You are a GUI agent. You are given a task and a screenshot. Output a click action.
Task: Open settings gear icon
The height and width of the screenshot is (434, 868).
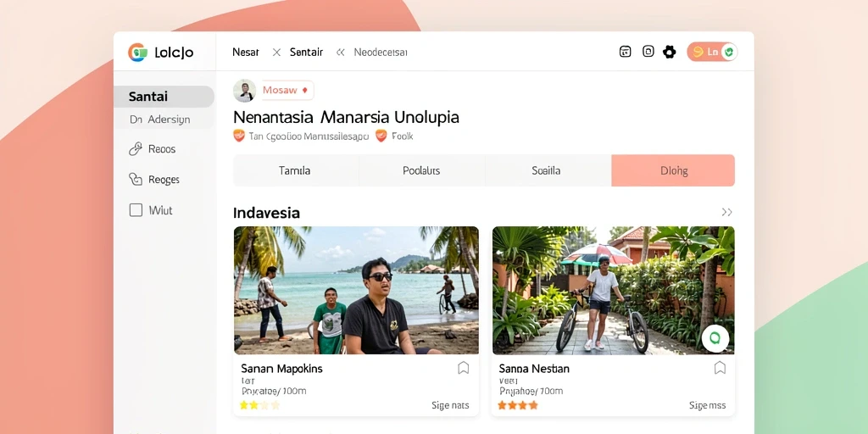670,52
